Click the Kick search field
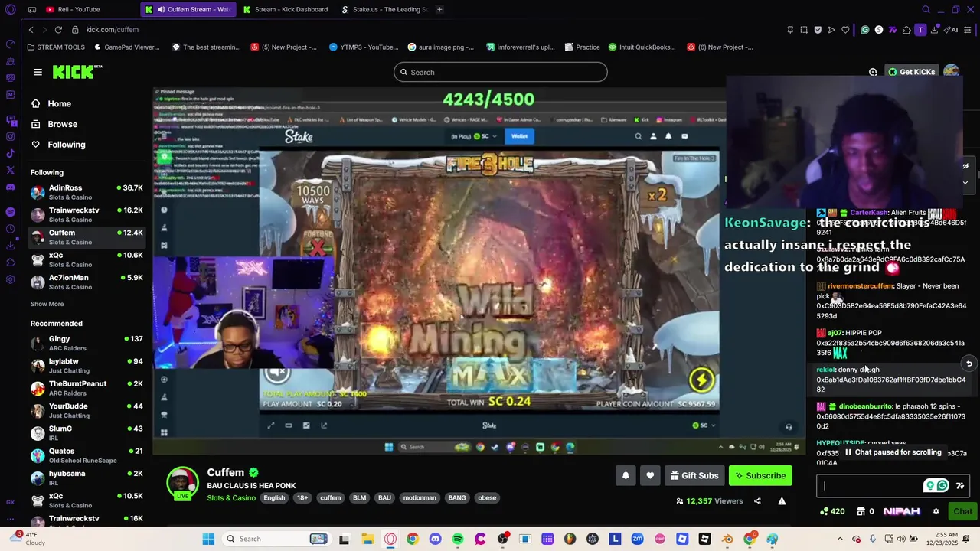 coord(501,72)
